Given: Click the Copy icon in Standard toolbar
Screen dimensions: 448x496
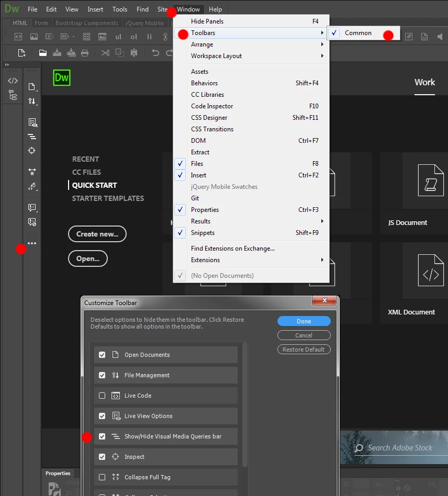Looking at the screenshot, I should point(120,53).
